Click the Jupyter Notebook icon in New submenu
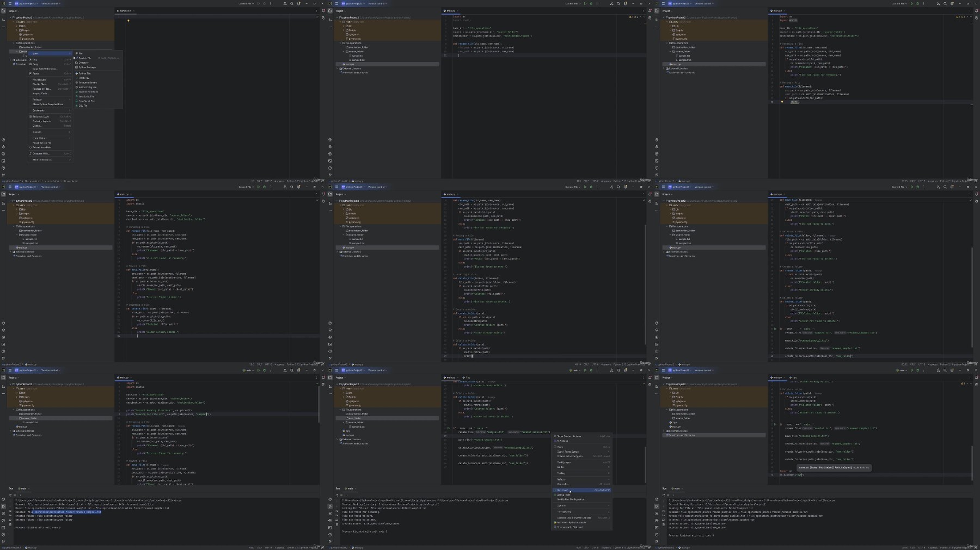Image resolution: width=980 pixels, height=550 pixels. 77,92
